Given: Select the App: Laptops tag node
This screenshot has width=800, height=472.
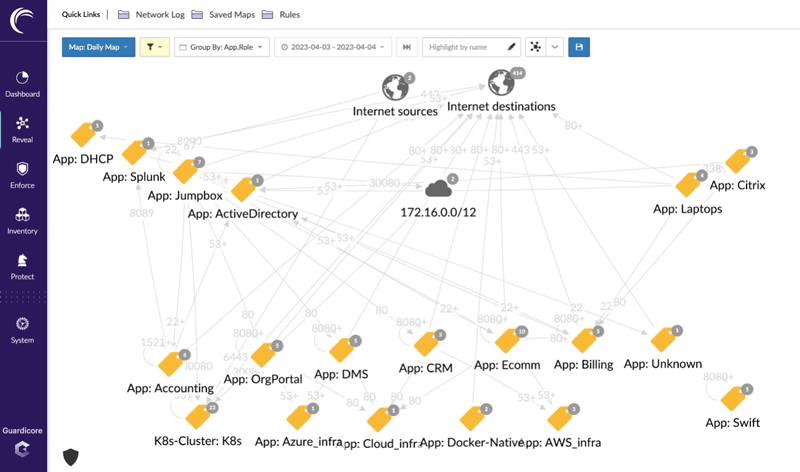Looking at the screenshot, I should (x=688, y=185).
